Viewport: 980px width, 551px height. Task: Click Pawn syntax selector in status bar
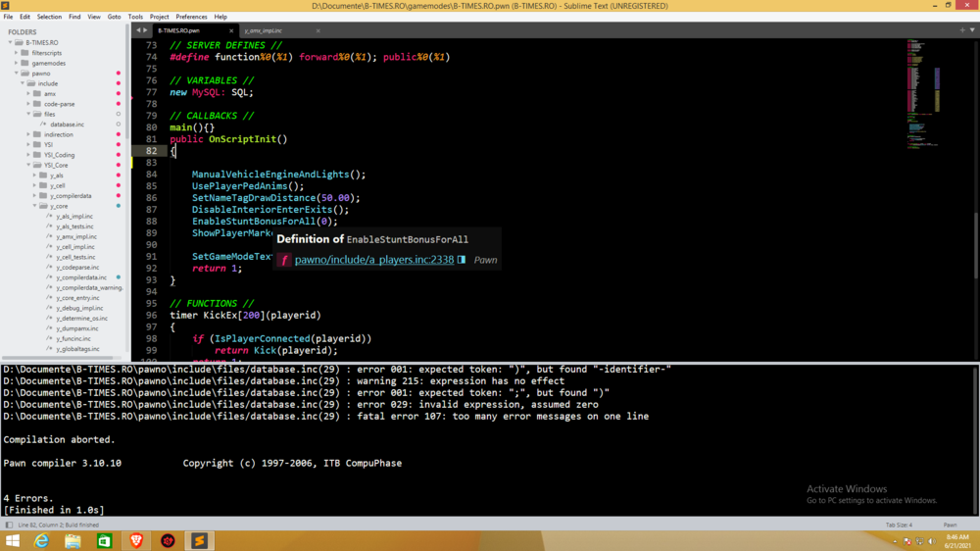950,525
